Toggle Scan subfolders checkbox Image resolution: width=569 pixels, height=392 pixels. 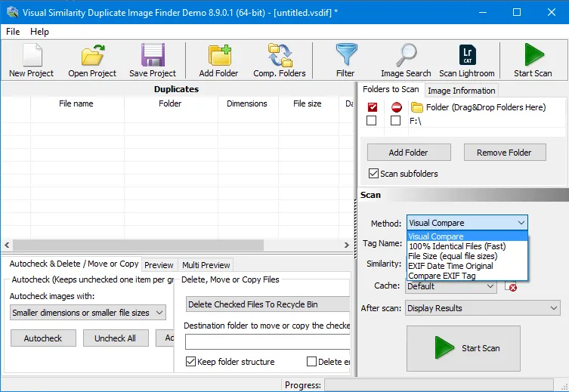coord(373,173)
